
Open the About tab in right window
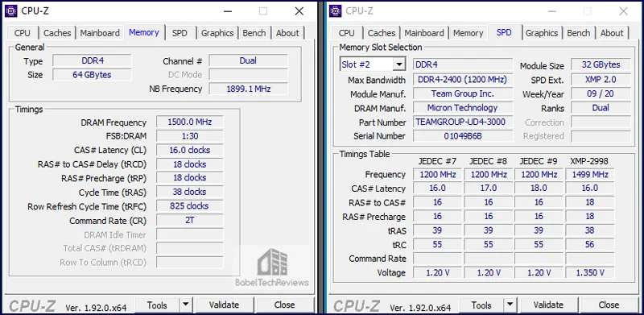612,33
